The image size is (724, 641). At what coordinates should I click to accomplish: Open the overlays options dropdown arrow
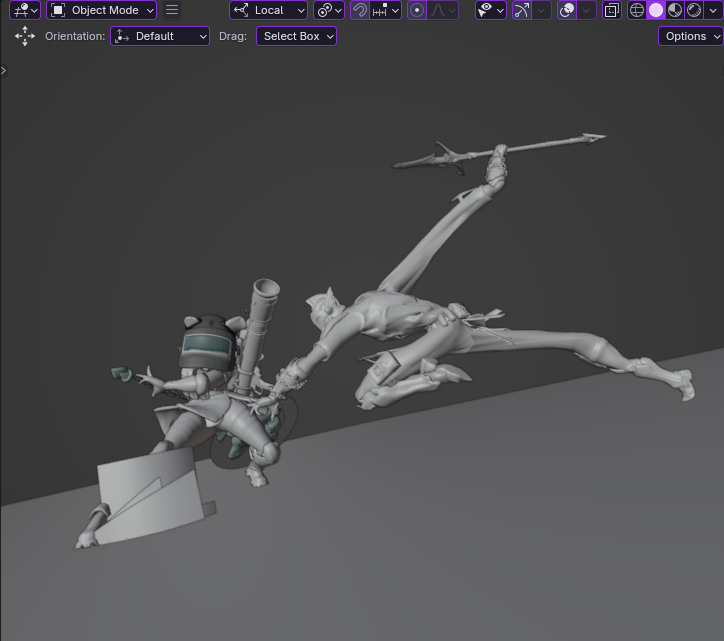point(586,10)
